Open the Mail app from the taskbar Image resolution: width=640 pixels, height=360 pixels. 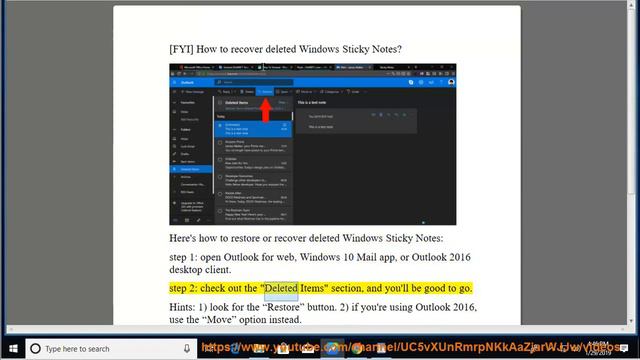[308, 349]
